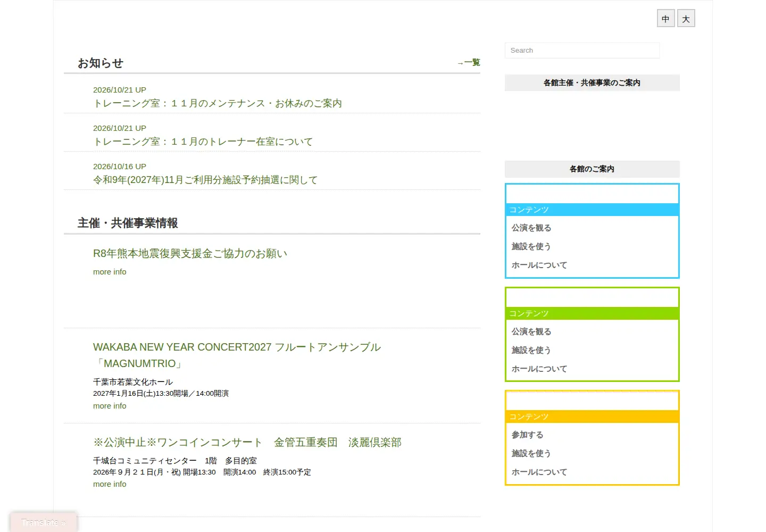Select ホールについて in the green box
766x532 pixels.
[539, 369]
